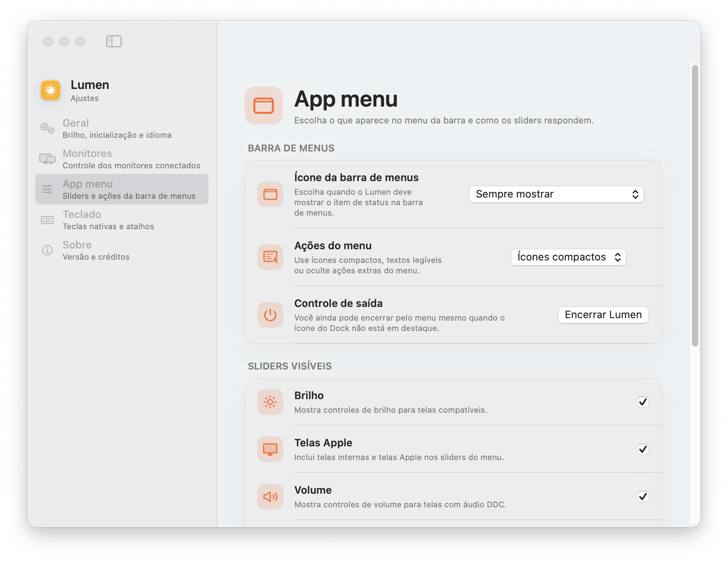728x561 pixels.
Task: Click the BARRA DE MENUS section heading
Action: pyautogui.click(x=291, y=148)
